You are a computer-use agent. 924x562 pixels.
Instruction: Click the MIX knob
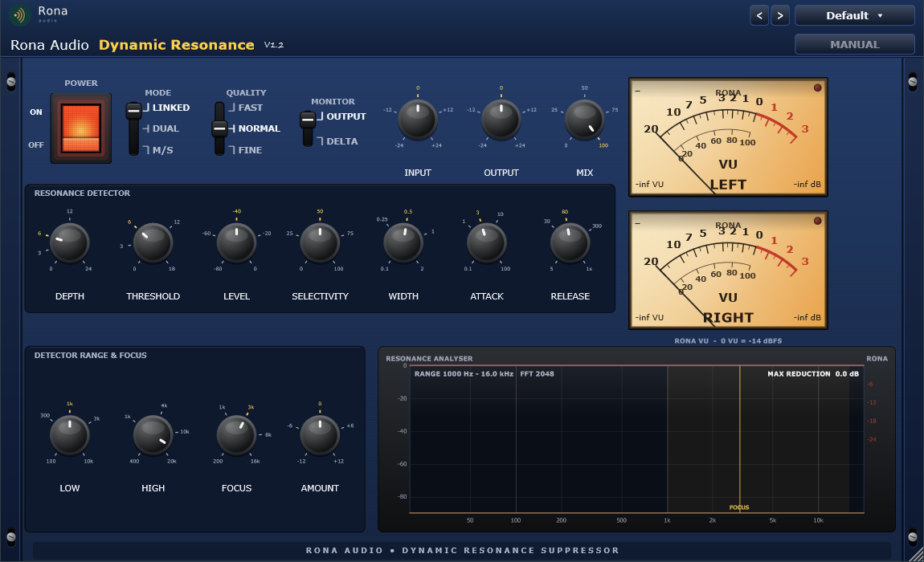click(x=585, y=120)
